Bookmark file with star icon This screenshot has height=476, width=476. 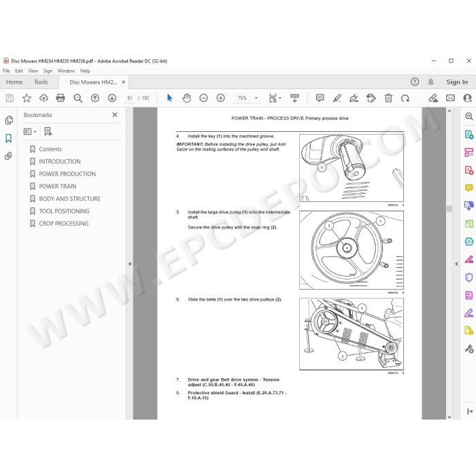point(27,98)
